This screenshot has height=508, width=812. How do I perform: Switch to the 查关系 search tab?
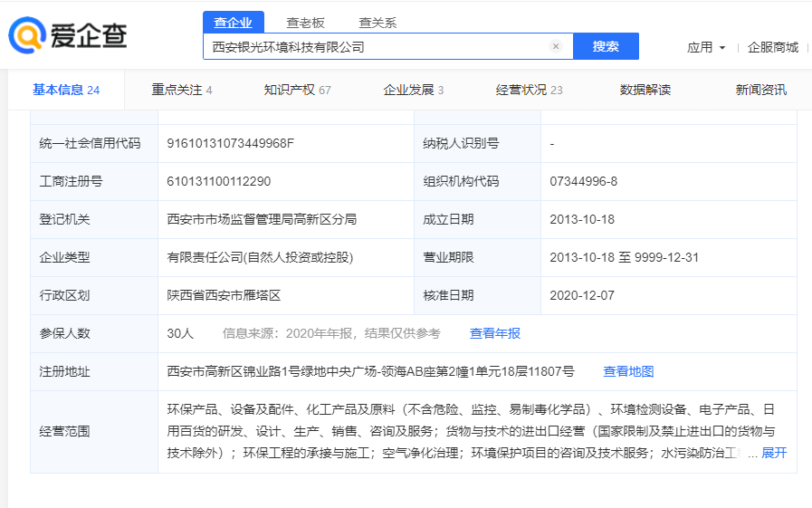377,23
